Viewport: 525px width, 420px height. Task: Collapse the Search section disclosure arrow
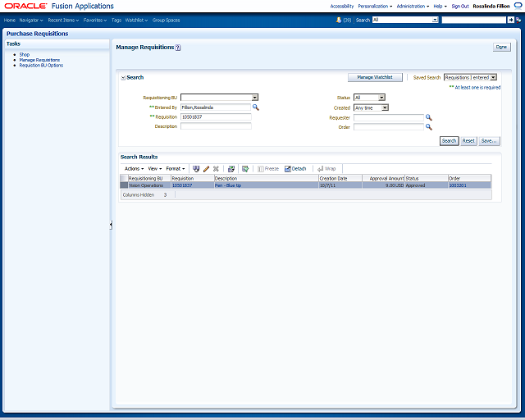pyautogui.click(x=123, y=78)
